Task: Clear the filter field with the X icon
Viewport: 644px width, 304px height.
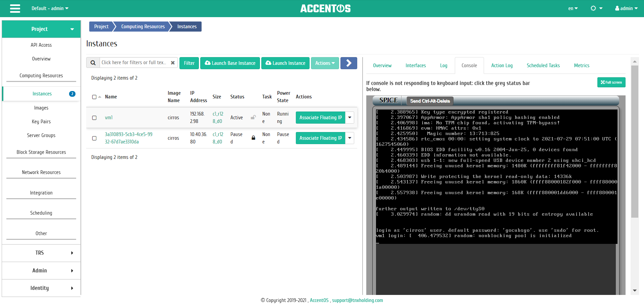Action: [172, 63]
